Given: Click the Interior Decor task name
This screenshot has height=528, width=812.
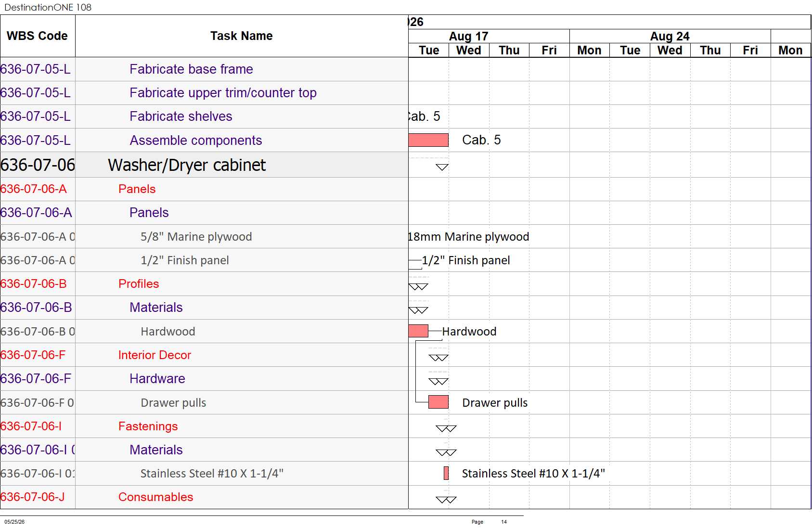Looking at the screenshot, I should click(155, 355).
